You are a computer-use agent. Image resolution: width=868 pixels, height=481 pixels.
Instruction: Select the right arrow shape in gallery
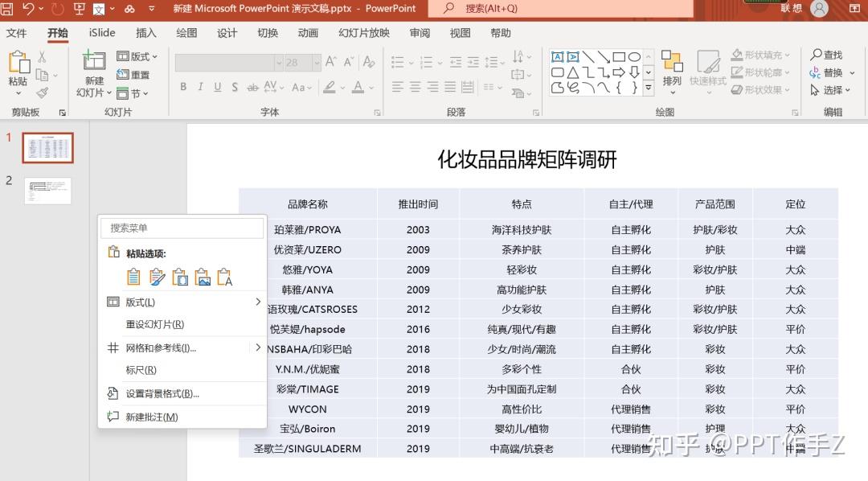coord(619,72)
